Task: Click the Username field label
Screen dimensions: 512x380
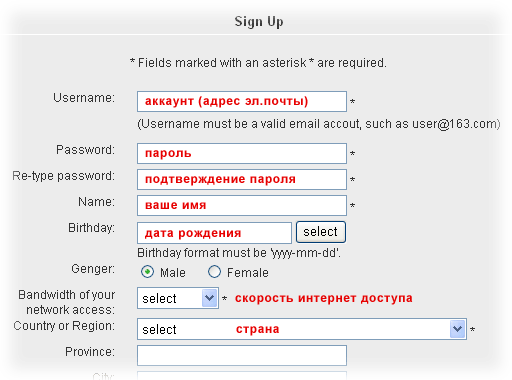Action: 84,98
